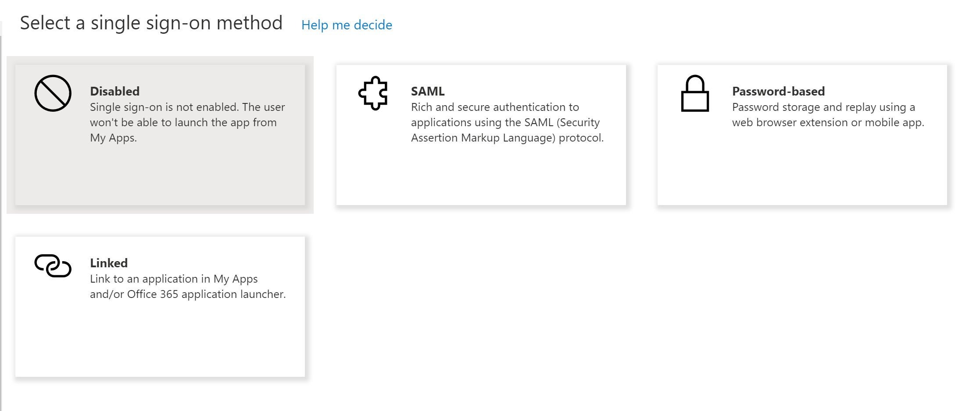Click the Disabled prohibition circle icon
This screenshot has width=980, height=411.
pos(53,93)
